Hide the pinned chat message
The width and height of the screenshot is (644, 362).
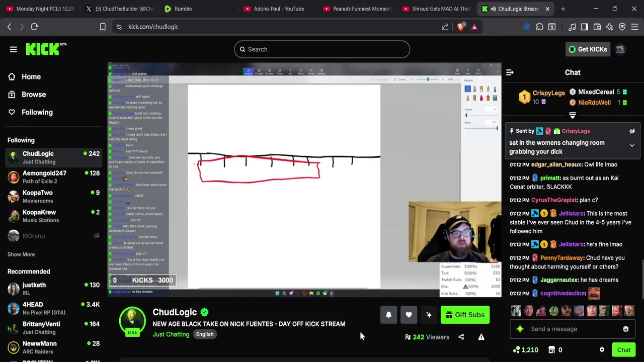[x=632, y=131]
